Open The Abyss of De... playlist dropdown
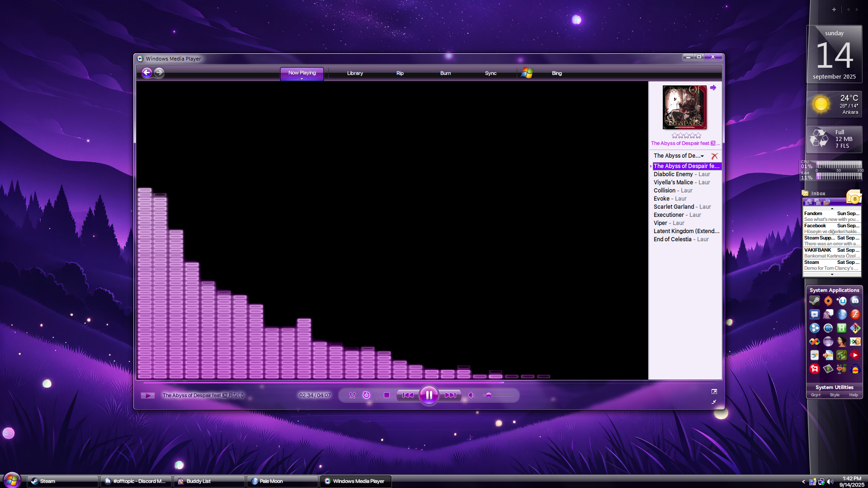 coord(679,156)
